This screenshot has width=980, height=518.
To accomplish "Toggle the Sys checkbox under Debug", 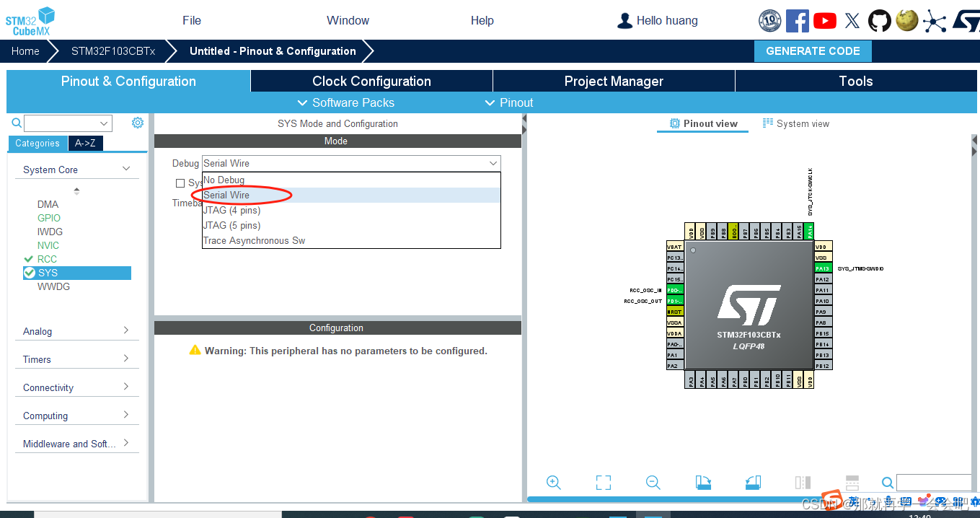I will point(180,183).
